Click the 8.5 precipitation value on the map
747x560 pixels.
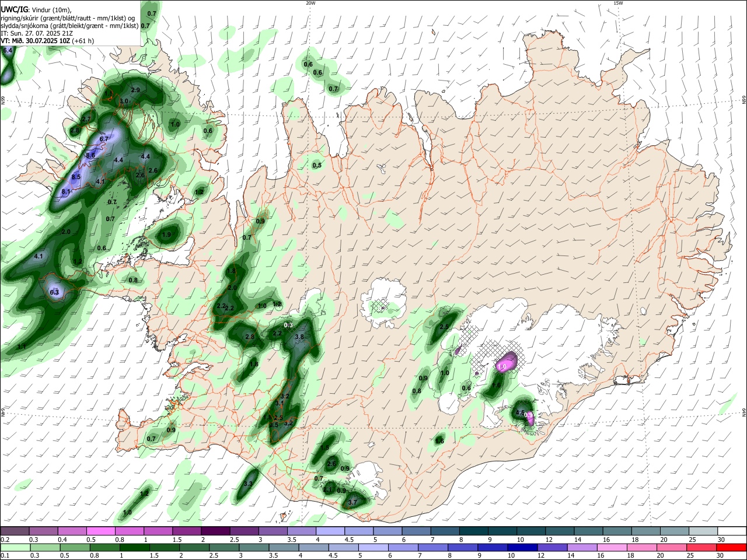76,177
